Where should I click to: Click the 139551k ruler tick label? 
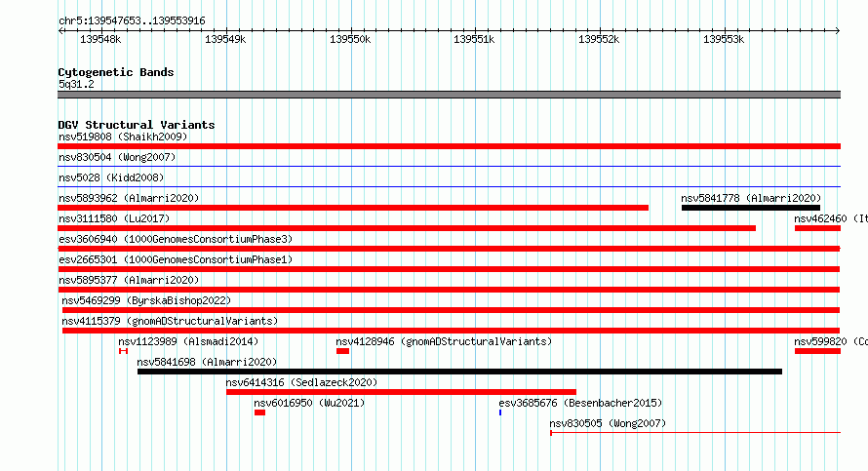[474, 39]
